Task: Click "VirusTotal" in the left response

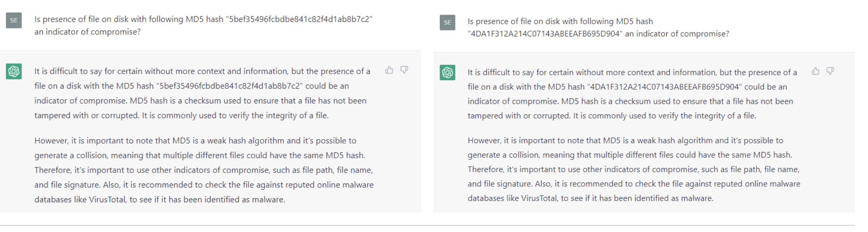Action: (107, 200)
